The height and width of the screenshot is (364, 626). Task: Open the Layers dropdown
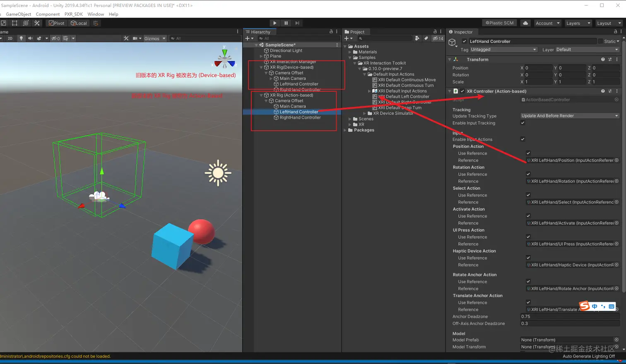point(578,23)
